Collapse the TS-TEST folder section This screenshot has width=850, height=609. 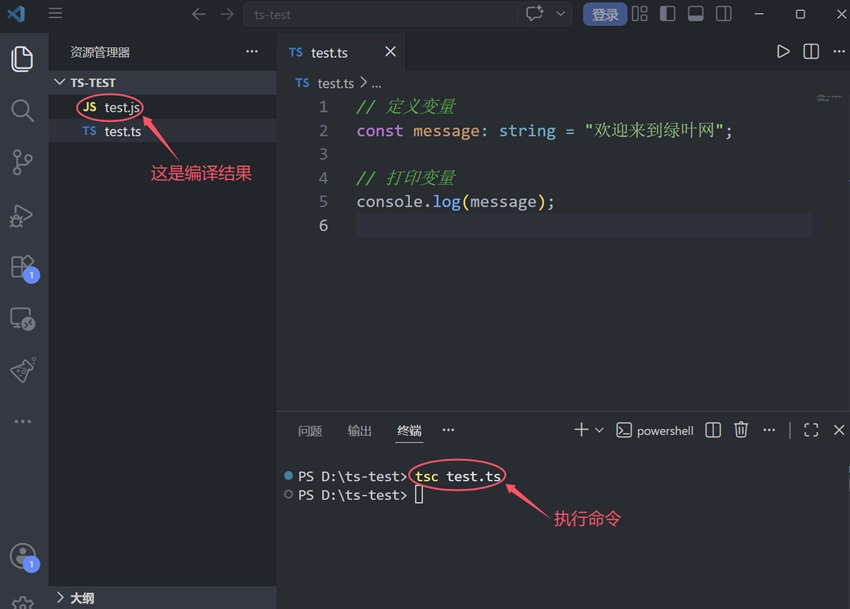tap(163, 82)
